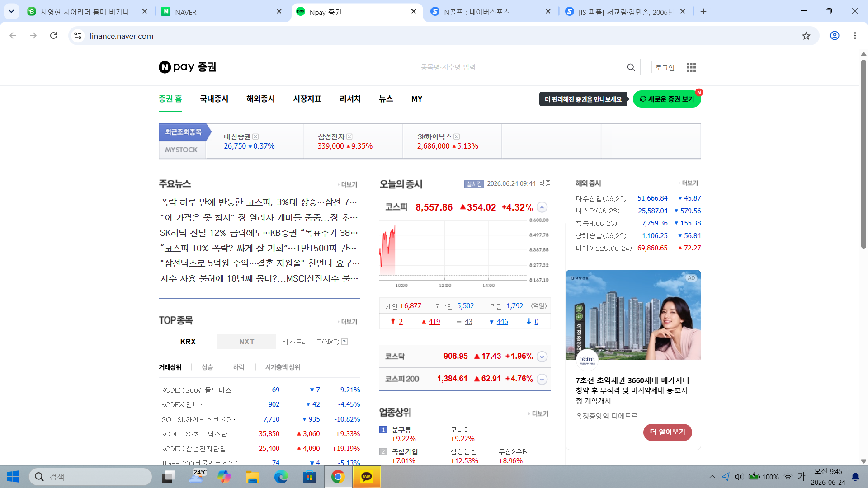
Task: Open Copilot from taskbar
Action: [224, 477]
